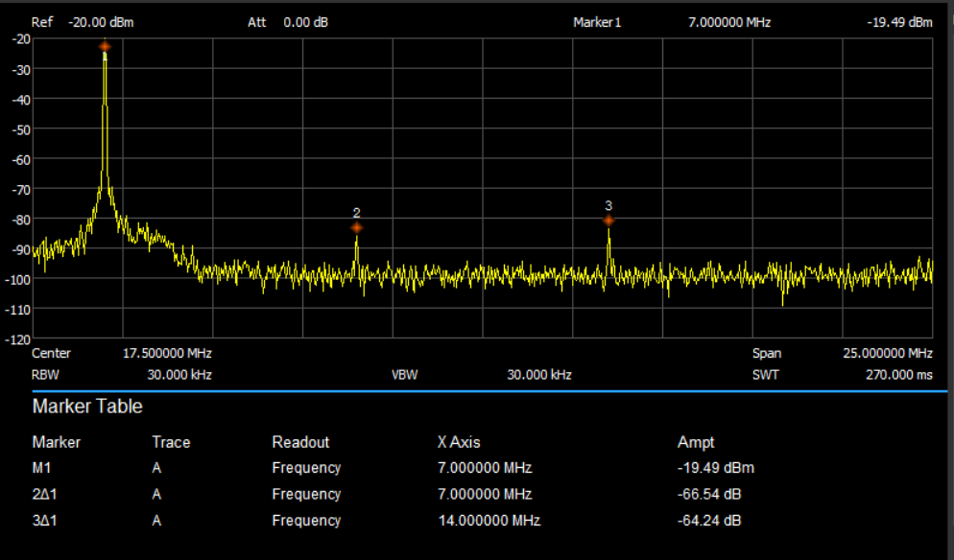
Task: Select marker 3 diamond on the trace
Action: tap(608, 221)
